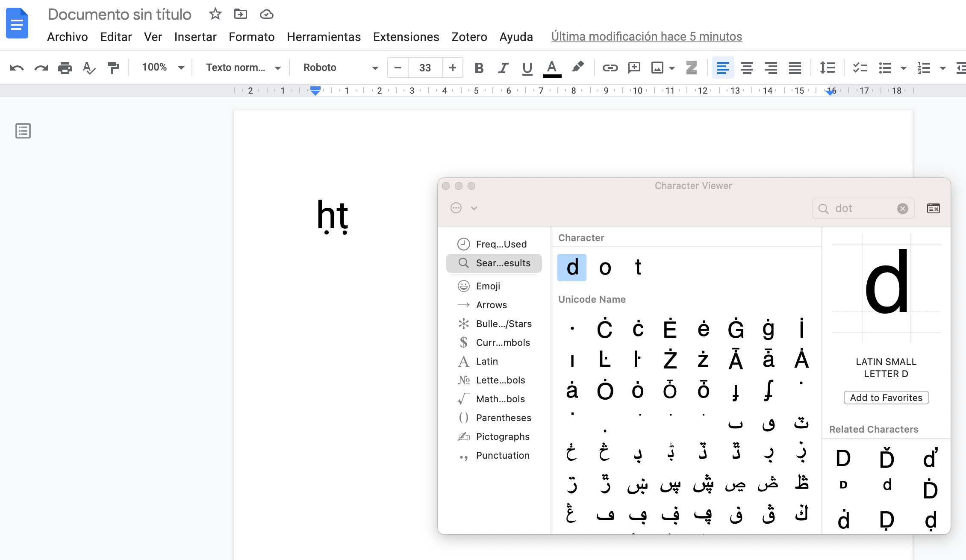Viewport: 966px width, 560px height.
Task: Open the Formato menu
Action: (252, 37)
